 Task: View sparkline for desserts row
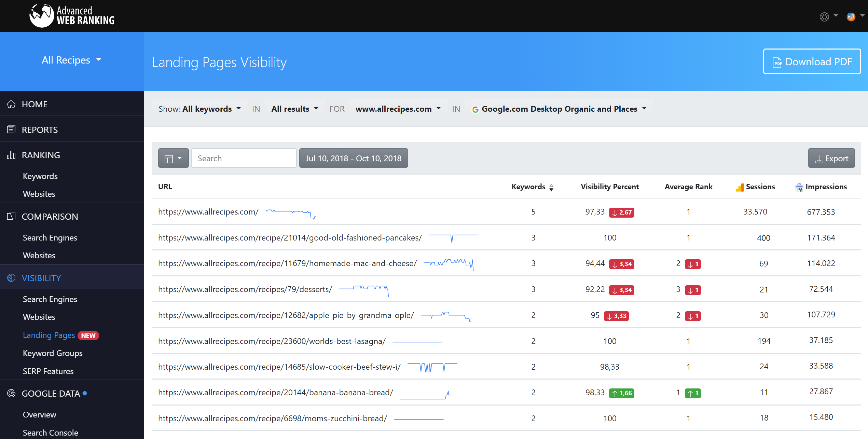point(364,290)
